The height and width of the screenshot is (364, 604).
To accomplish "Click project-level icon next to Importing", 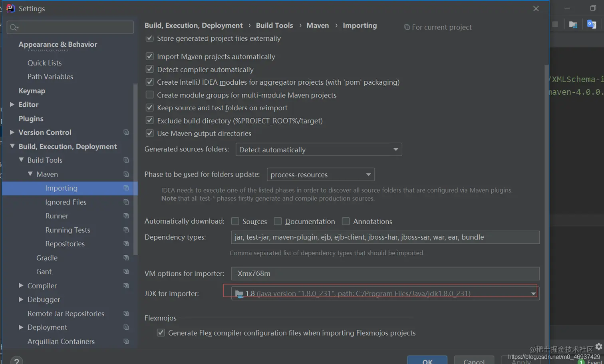I will click(126, 188).
